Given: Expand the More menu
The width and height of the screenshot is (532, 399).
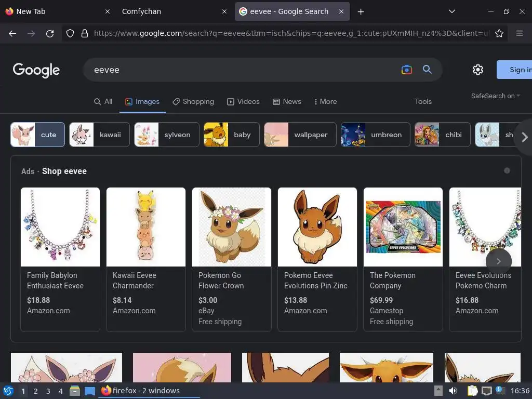Looking at the screenshot, I should point(325,101).
